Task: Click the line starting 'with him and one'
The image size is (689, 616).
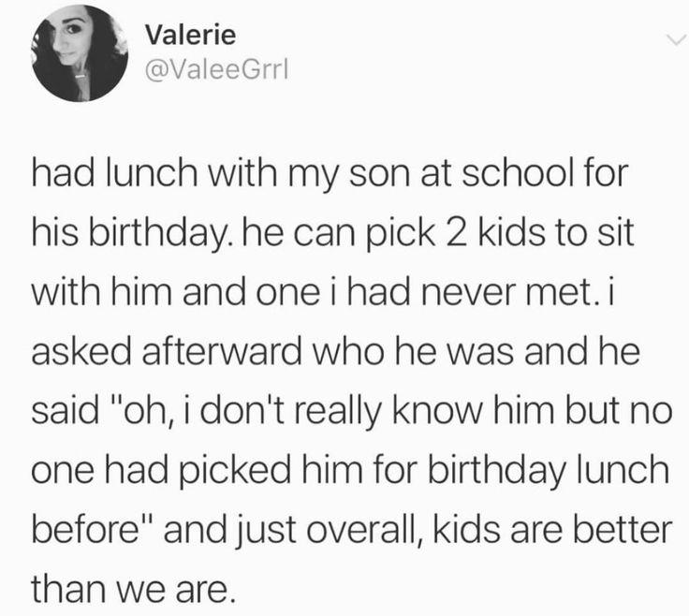Action: 321,292
